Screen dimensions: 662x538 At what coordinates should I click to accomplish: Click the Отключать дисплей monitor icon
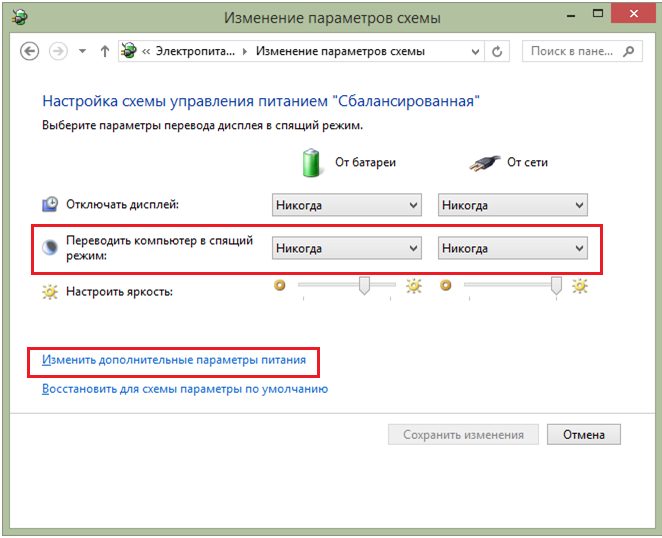click(50, 204)
